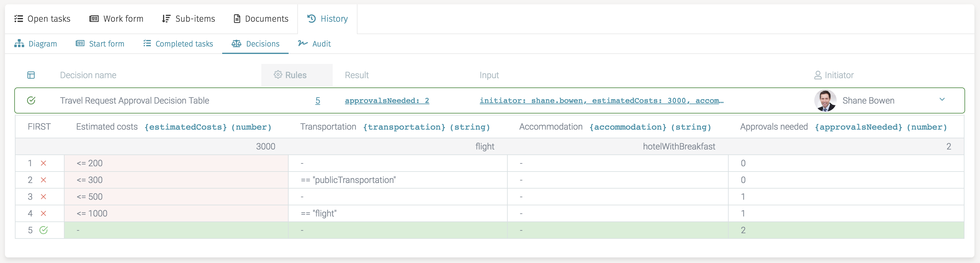Click the red X on rule 3
Screen dimensions: 980x263
tap(43, 197)
